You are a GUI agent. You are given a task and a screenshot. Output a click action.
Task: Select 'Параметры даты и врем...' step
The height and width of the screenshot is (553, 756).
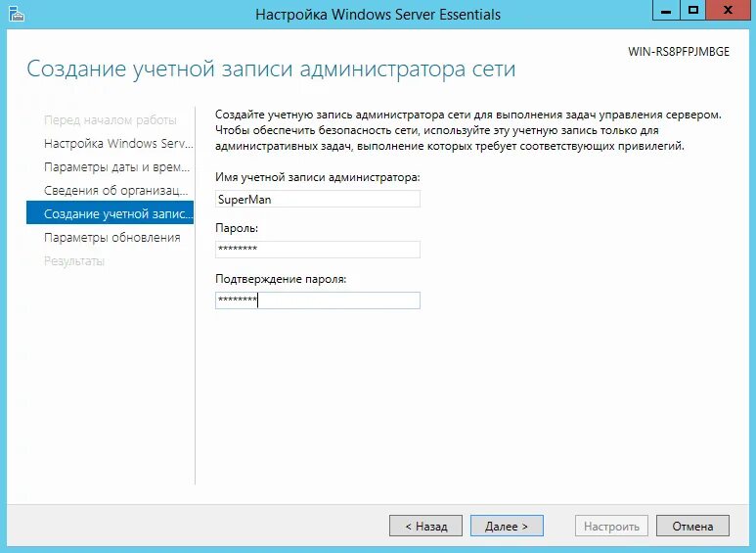pos(117,167)
